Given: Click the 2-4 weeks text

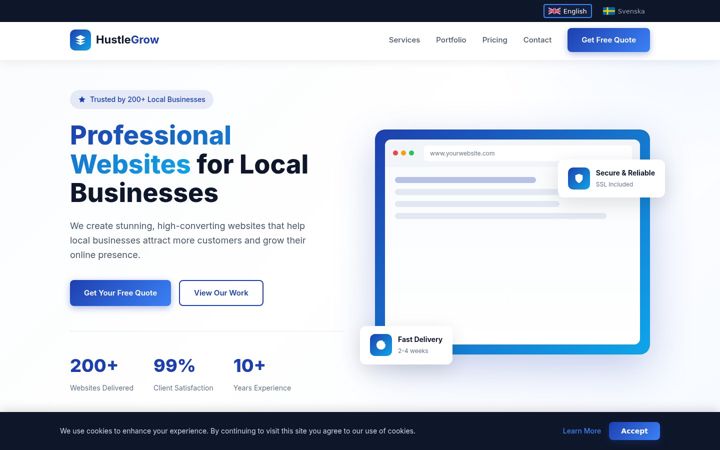Looking at the screenshot, I should pyautogui.click(x=413, y=351).
